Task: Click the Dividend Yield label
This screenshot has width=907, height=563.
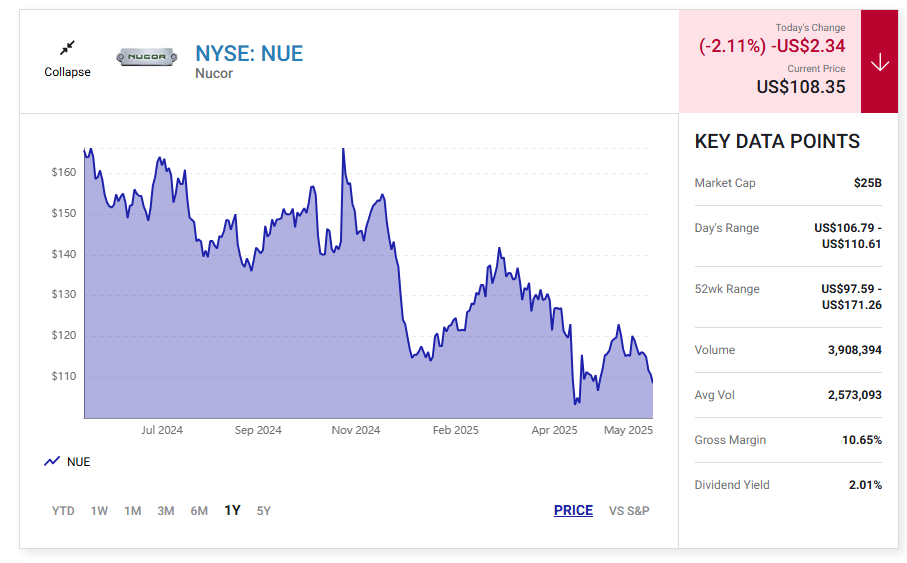Action: click(732, 485)
